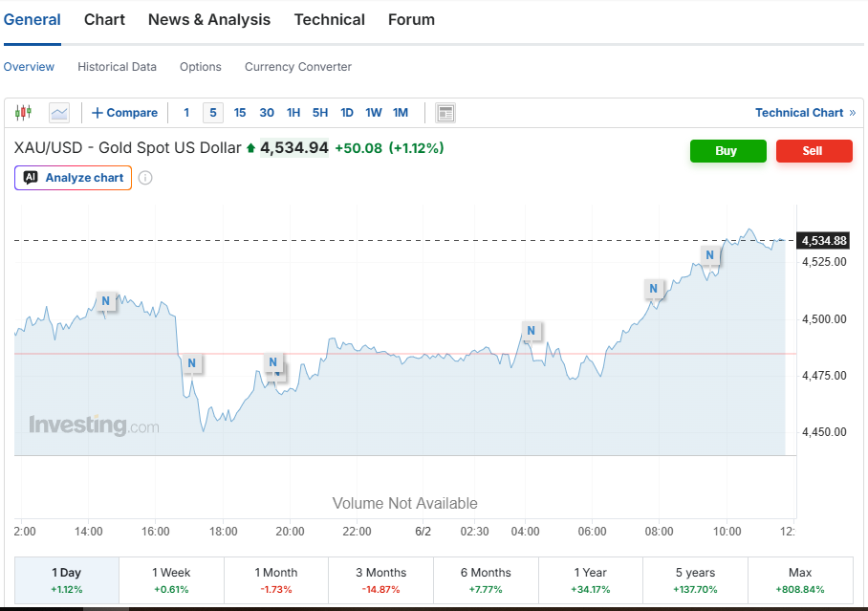Image resolution: width=868 pixels, height=611 pixels.
Task: Select the area chart type icon
Action: (x=59, y=113)
